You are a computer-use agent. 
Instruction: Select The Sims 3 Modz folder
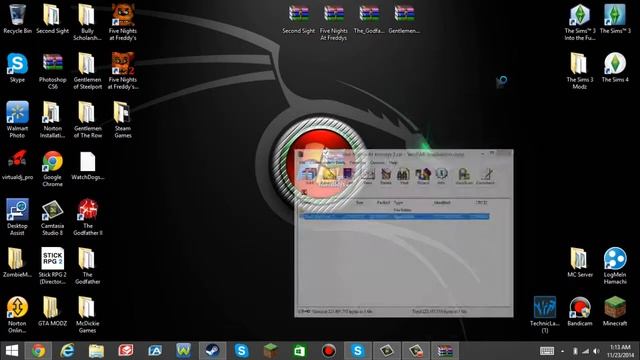tap(580, 71)
